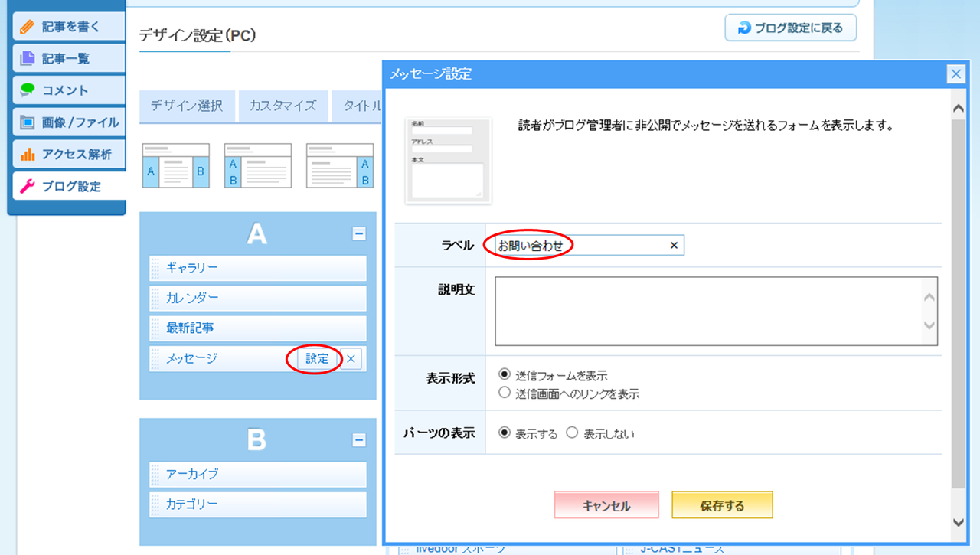Select the left A/B sidebar layout thumbnail
Image resolution: width=980 pixels, height=555 pixels.
[x=258, y=165]
